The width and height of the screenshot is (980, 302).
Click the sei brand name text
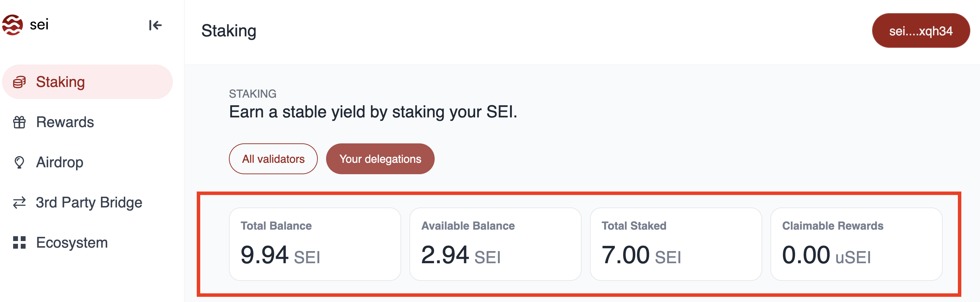point(39,25)
